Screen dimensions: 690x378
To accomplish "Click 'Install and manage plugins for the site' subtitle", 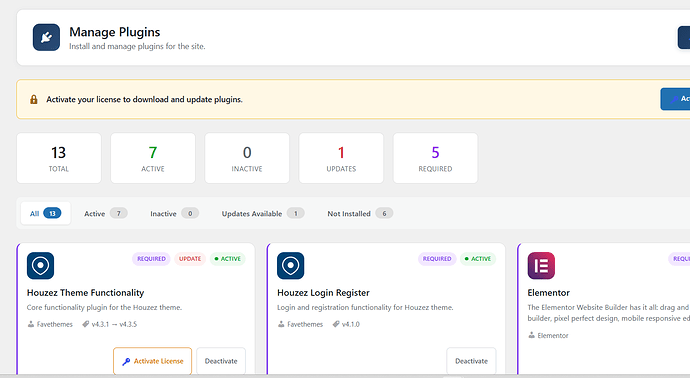I will 137,46.
